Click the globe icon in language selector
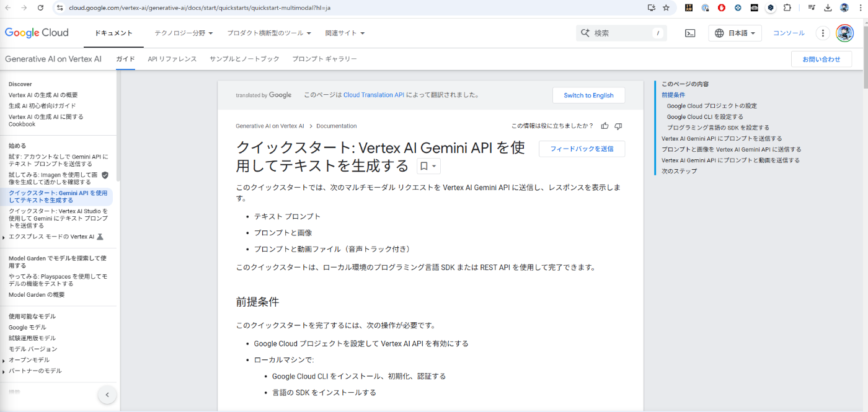 719,33
